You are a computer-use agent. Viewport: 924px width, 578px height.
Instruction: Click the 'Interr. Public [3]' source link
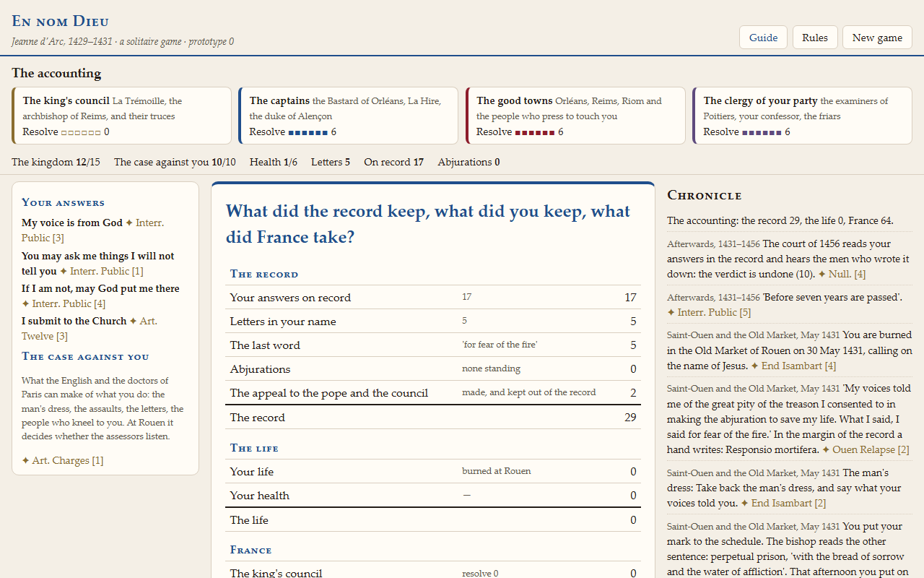[92, 230]
